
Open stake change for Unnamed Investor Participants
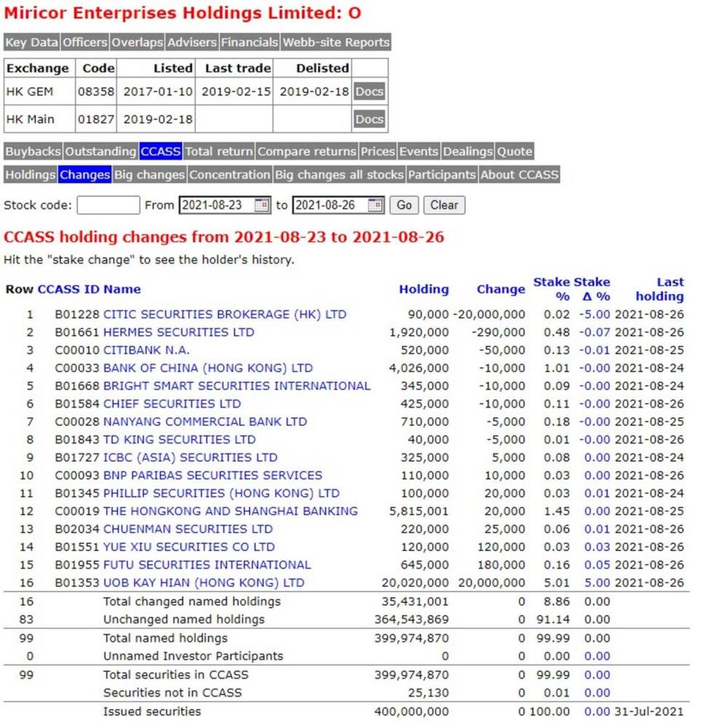(x=597, y=656)
